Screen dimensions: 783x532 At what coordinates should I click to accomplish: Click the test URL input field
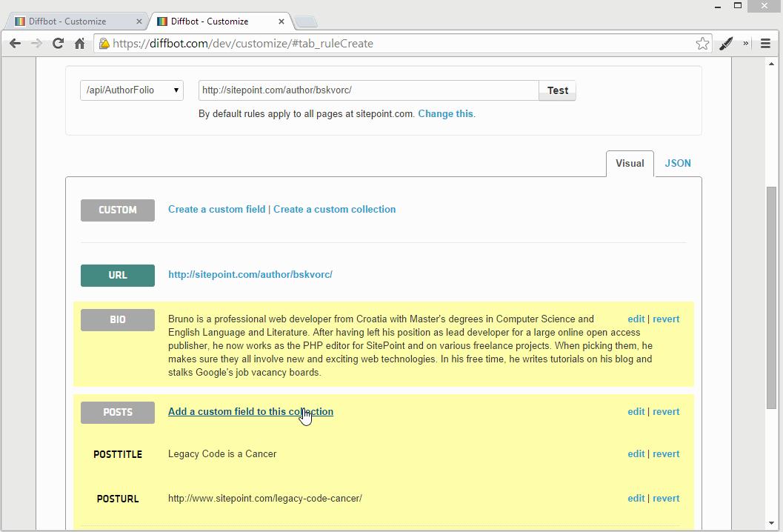[x=368, y=90]
